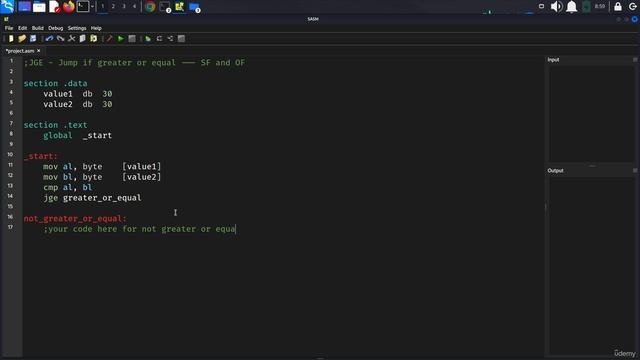Click the ';JGE - Jump if greater' comment
The height and width of the screenshot is (360, 640).
(134, 62)
